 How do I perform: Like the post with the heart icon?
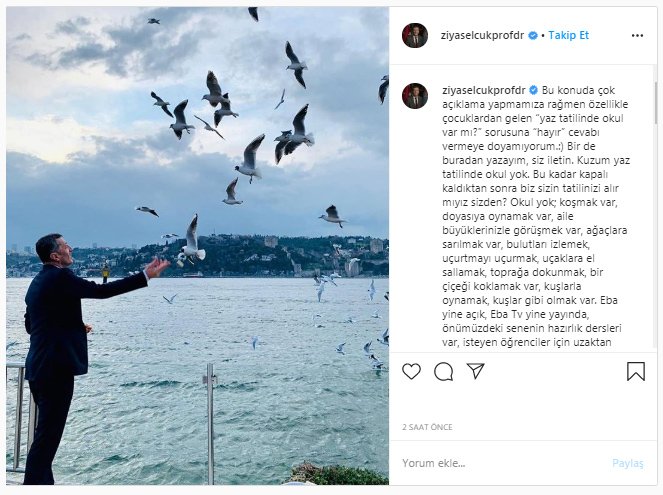tap(411, 371)
